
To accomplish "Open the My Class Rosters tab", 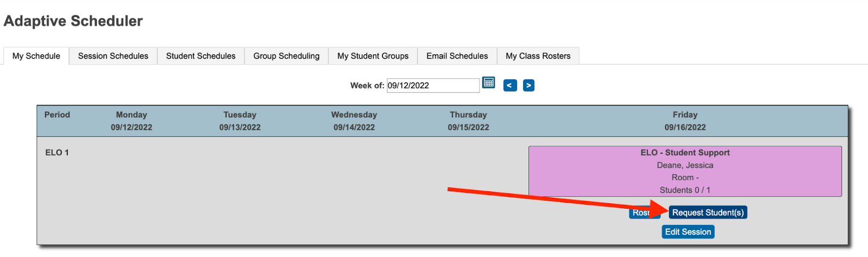I will click(538, 56).
